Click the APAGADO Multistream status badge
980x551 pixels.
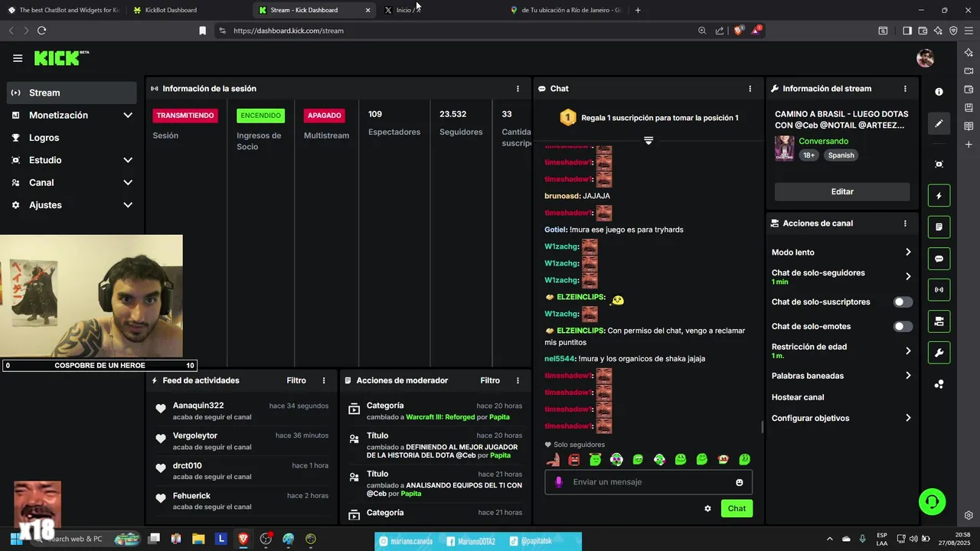[325, 116]
